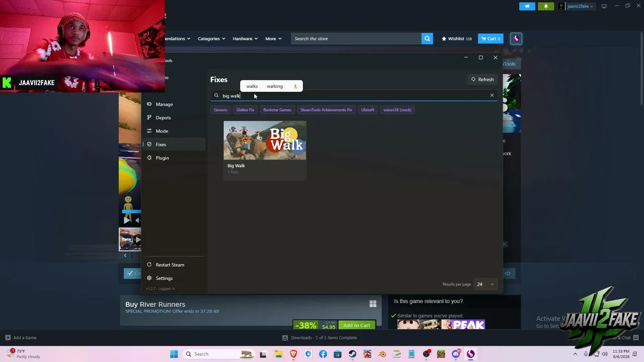Screen dimensions: 644x362
Task: Click the purple tool taskbar icon
Action: 470,354
